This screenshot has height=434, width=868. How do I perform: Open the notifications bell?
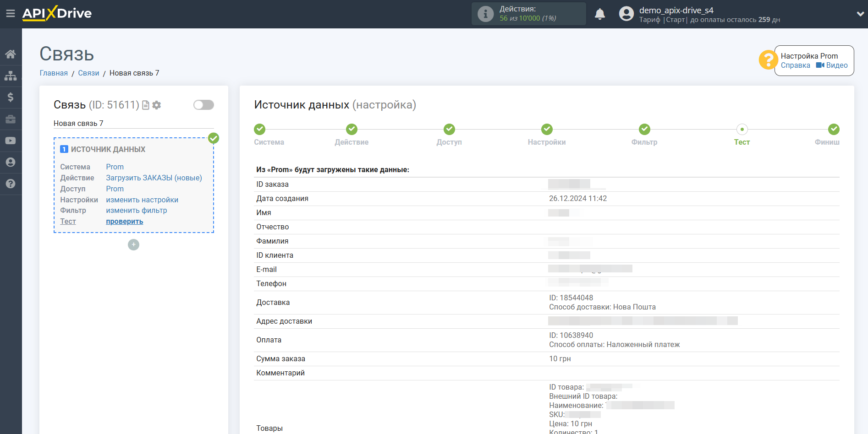click(x=600, y=14)
